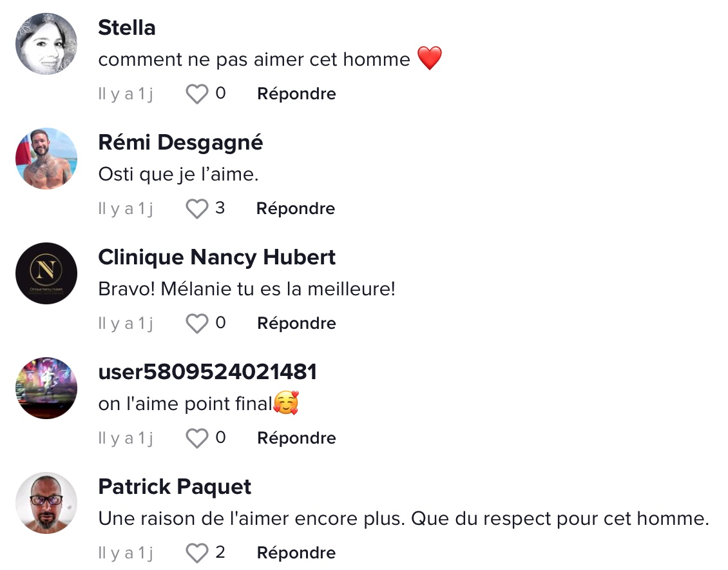Reply to Clinique Nancy Hubert's comment
728x570 pixels.
point(297,323)
